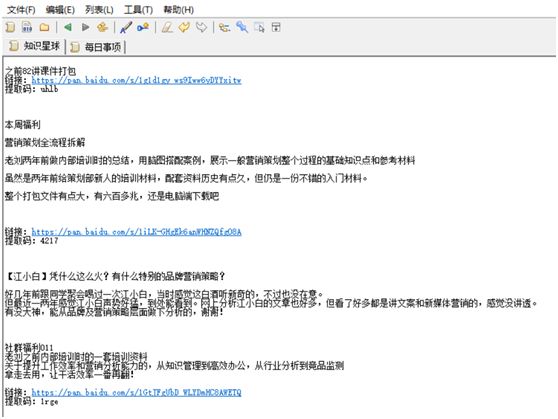
Task: Click the grey redo arrow icon
Action: coord(201,27)
